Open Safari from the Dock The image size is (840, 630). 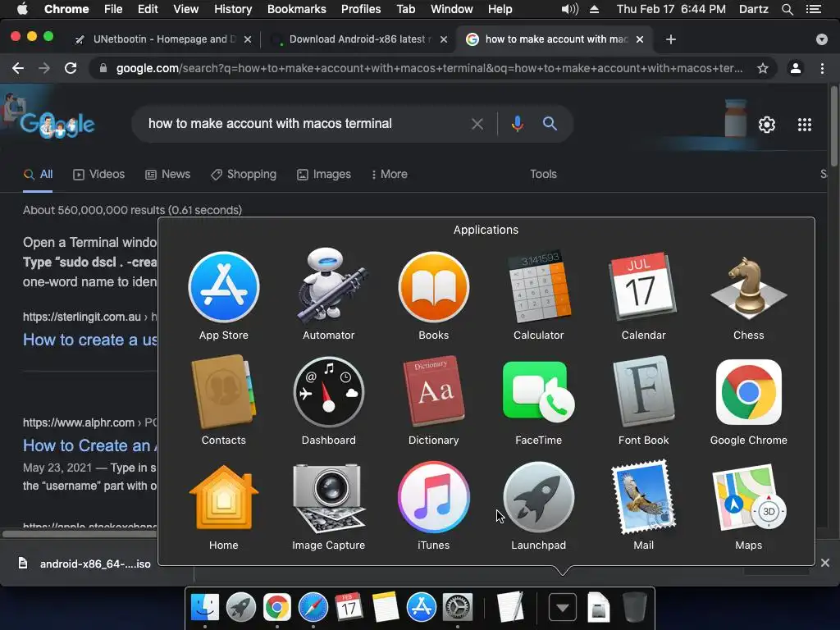click(313, 608)
